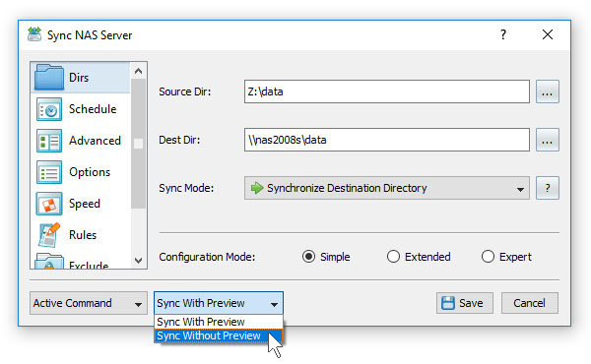Select Simple configuration mode
Screen dimensions: 591x364
308,257
